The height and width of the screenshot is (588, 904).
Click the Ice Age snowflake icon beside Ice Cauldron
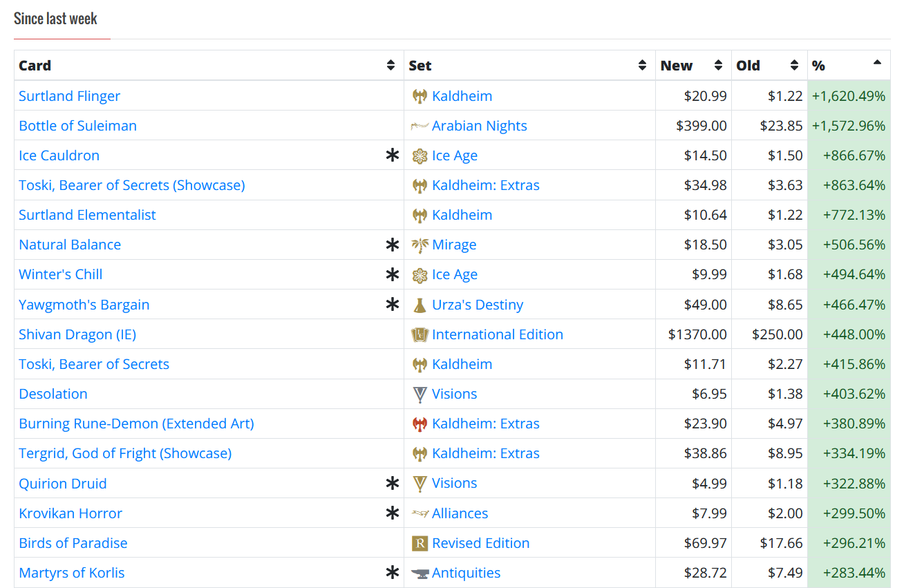pos(420,155)
